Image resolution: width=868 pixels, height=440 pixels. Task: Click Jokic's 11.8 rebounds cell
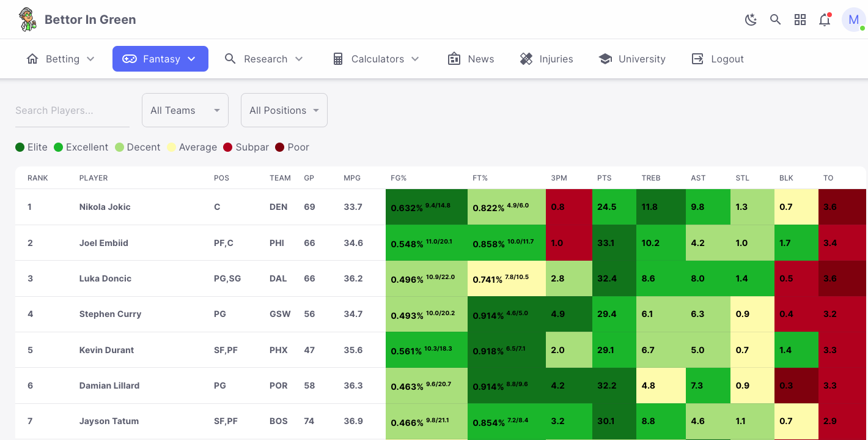pos(661,207)
